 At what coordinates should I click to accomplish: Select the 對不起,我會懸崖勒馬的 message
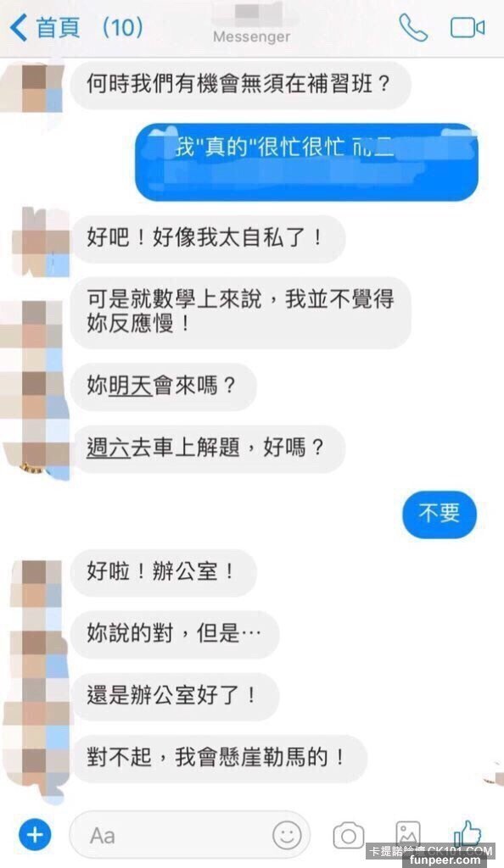tap(219, 758)
